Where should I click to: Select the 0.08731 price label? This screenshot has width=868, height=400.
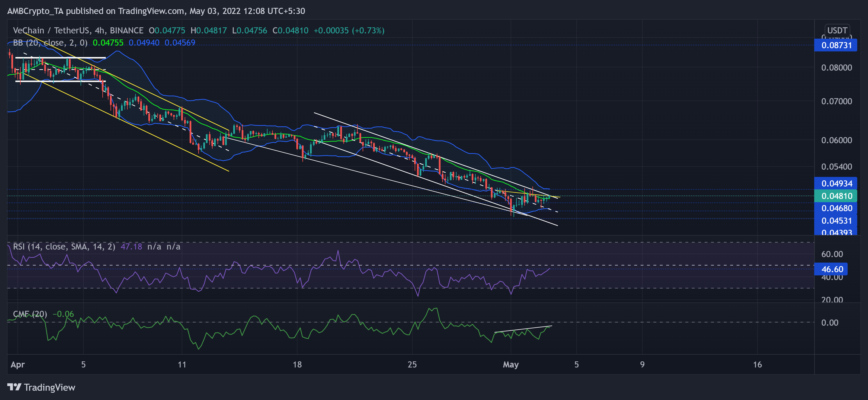[835, 45]
